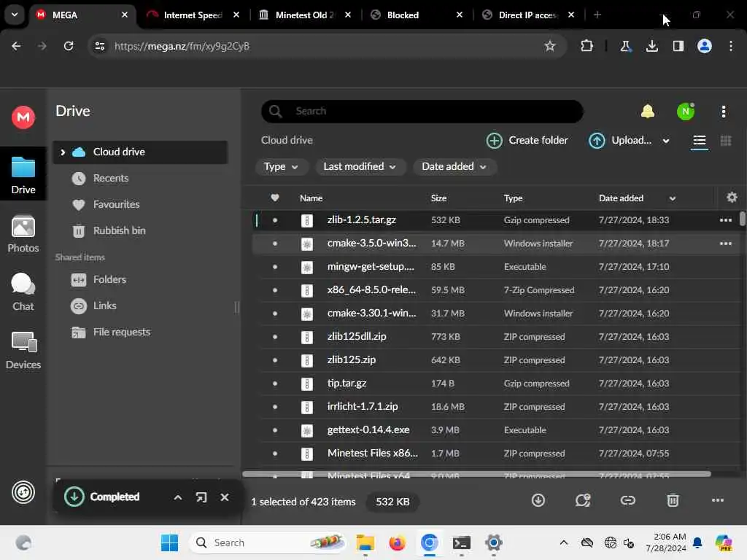Viewport: 747px width, 560px height.
Task: Sort by Type column header
Action: point(513,198)
